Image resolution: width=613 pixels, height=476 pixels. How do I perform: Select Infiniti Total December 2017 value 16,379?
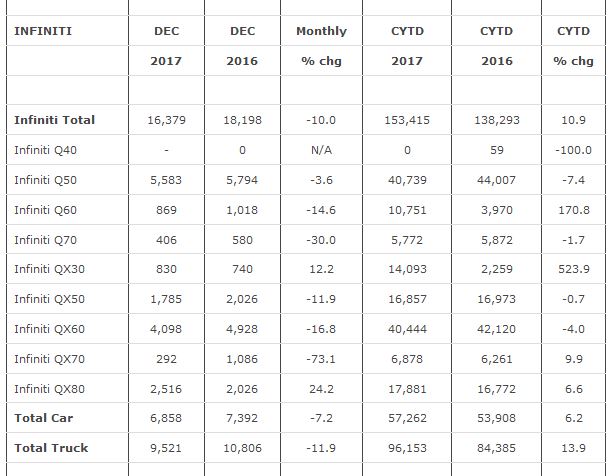coord(166,120)
